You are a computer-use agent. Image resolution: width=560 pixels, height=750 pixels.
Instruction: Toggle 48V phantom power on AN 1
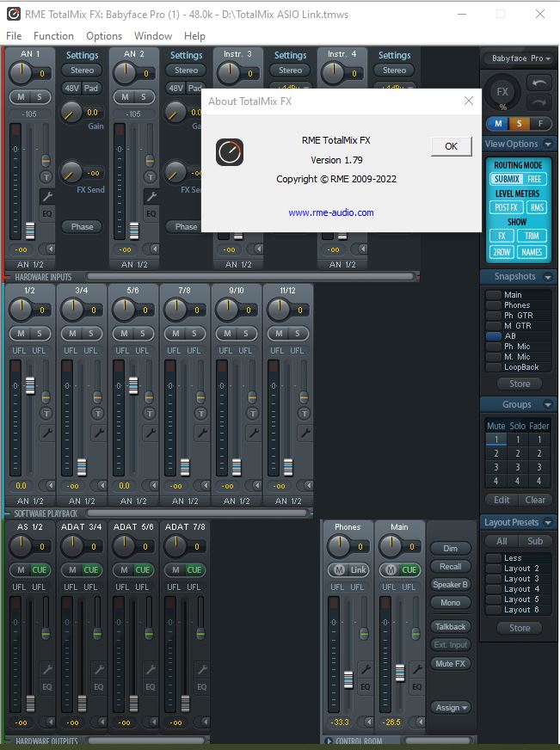(x=71, y=88)
